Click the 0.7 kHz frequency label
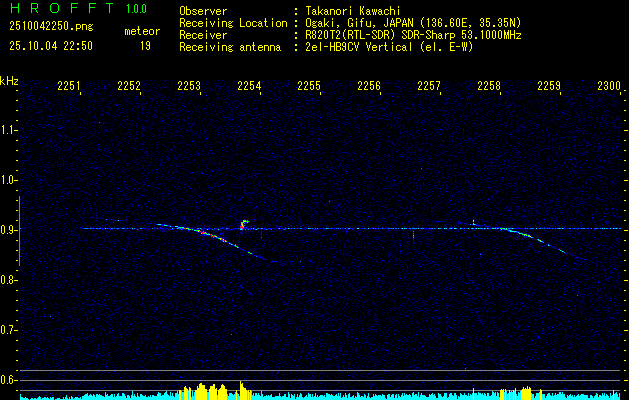The width and height of the screenshot is (629, 400). (8, 330)
